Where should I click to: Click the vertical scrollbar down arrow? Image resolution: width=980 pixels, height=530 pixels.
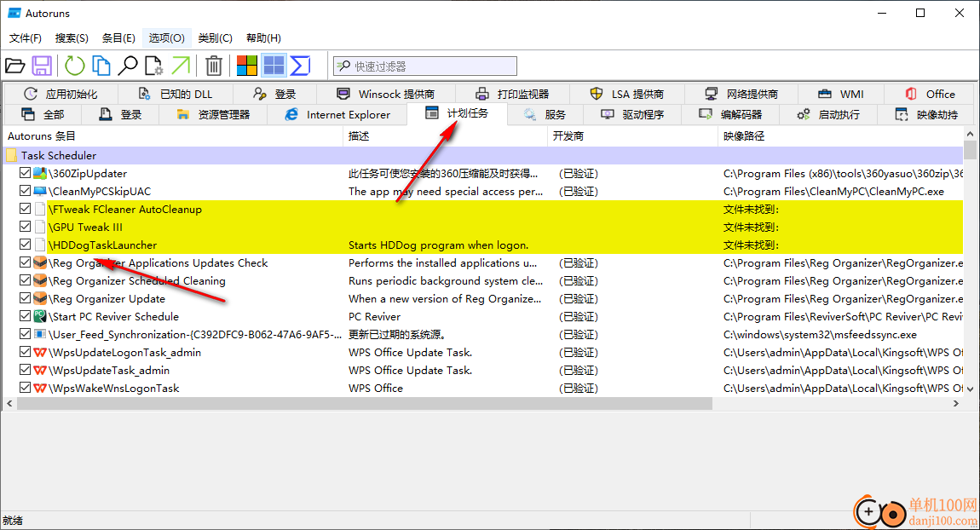pyautogui.click(x=970, y=389)
